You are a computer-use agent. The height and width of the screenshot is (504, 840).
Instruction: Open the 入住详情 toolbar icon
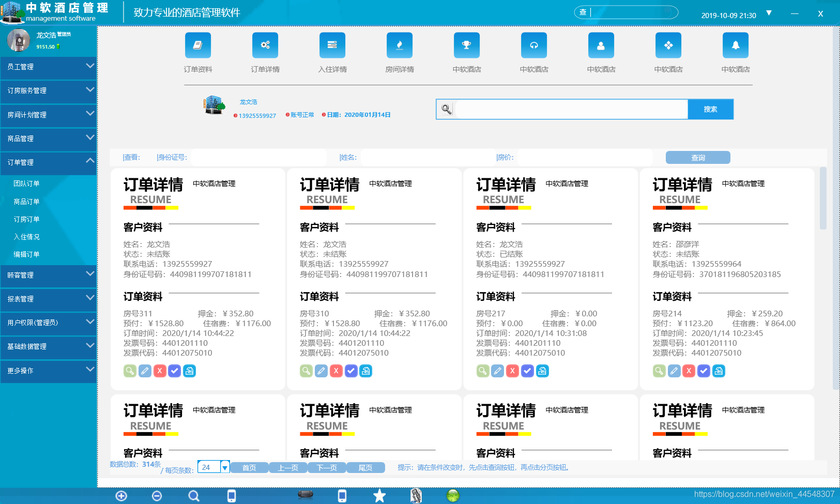(332, 45)
